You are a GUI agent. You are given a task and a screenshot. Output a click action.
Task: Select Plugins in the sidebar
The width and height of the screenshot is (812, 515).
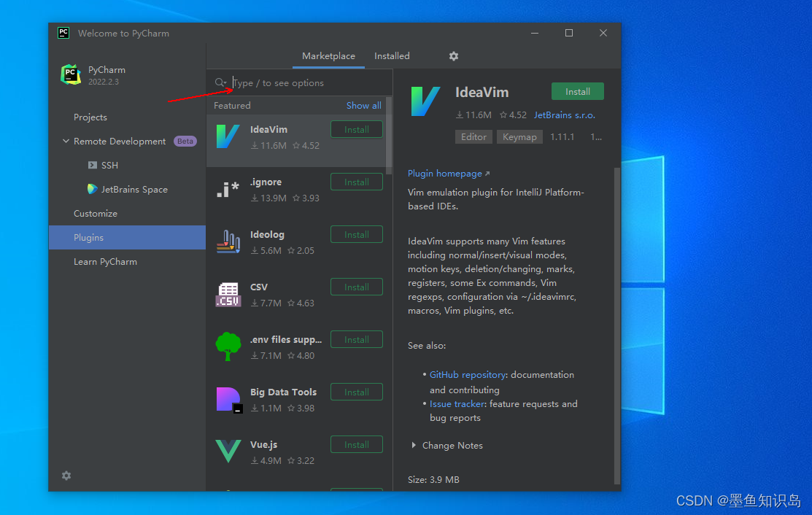click(x=127, y=237)
